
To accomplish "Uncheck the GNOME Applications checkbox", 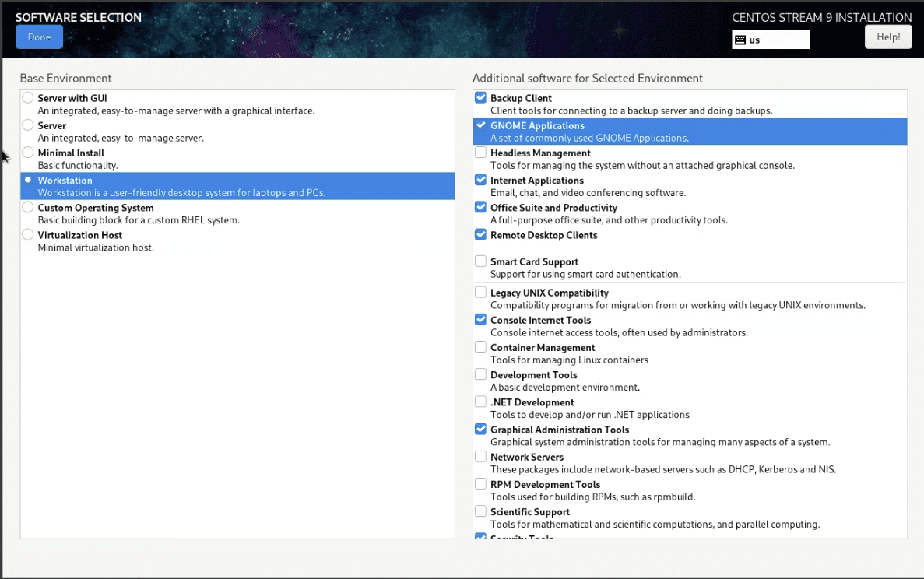I will click(x=481, y=125).
